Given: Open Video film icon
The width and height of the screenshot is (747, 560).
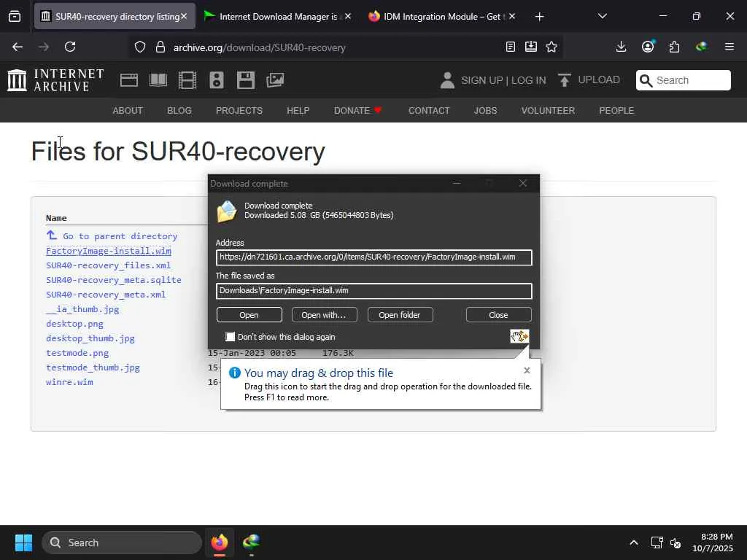Looking at the screenshot, I should (x=187, y=80).
